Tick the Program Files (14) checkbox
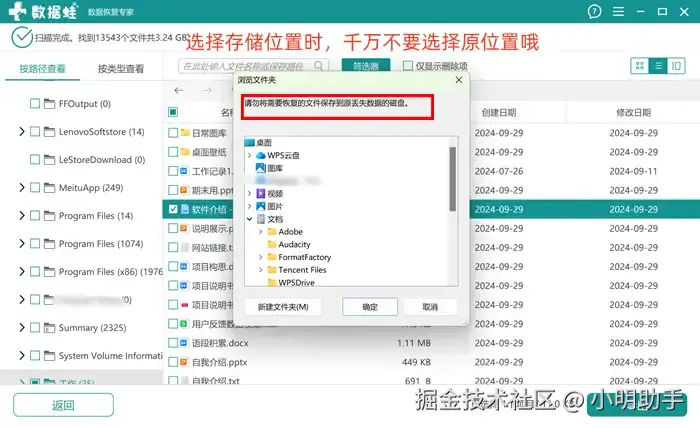 [35, 216]
